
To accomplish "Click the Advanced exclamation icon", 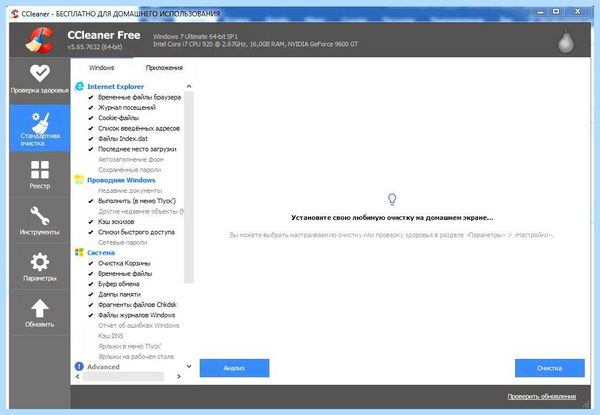I will (x=79, y=366).
